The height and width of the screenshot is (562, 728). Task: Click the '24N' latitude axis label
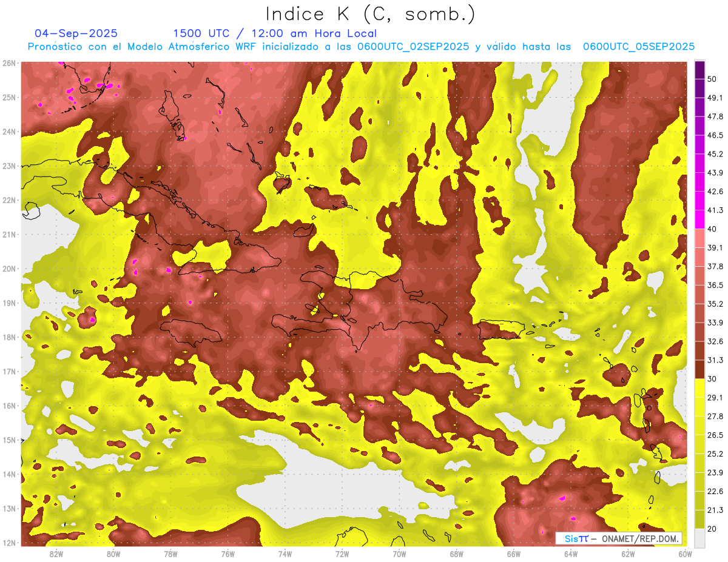[x=9, y=132]
